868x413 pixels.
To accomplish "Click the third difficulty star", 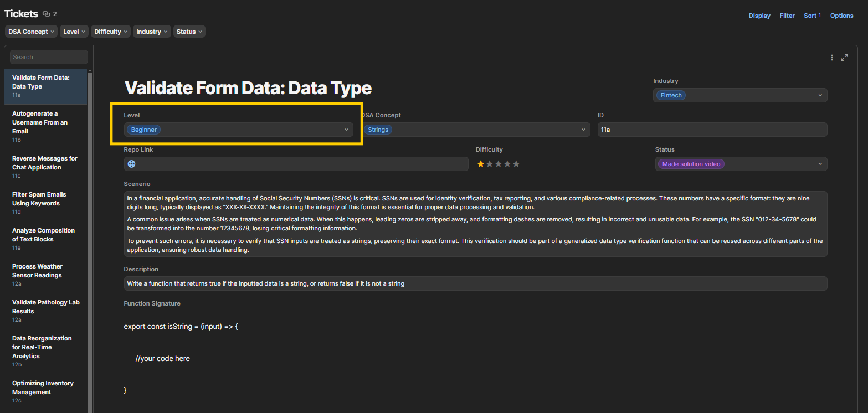I will 499,164.
